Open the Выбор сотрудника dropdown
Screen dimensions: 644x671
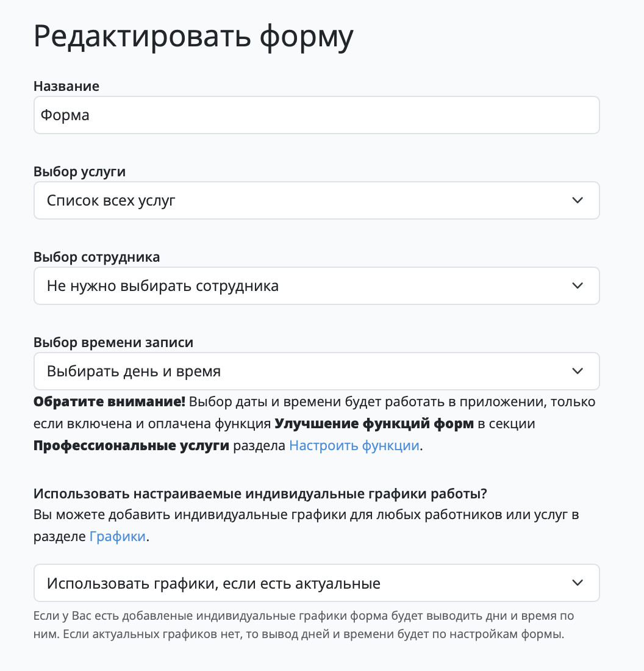click(317, 286)
